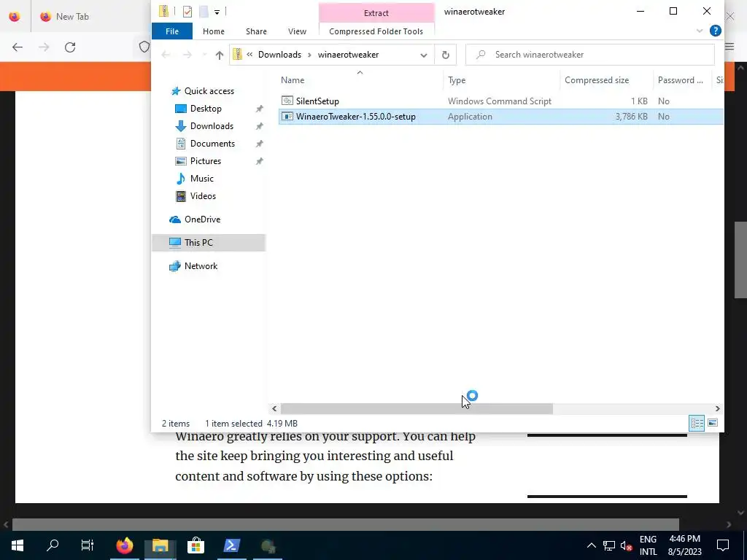The height and width of the screenshot is (560, 747).
Task: Click the file list horizontal scrollbar thumb
Action: click(x=417, y=408)
